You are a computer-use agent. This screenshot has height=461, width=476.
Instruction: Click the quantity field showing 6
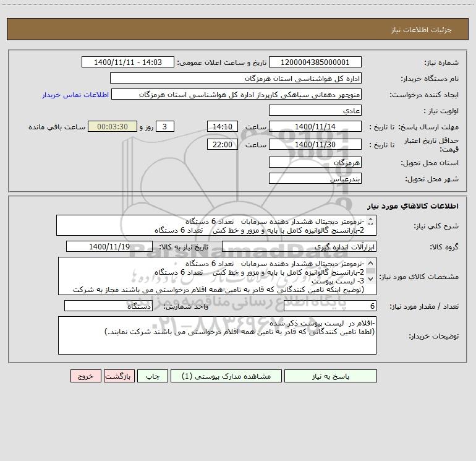tap(330, 306)
